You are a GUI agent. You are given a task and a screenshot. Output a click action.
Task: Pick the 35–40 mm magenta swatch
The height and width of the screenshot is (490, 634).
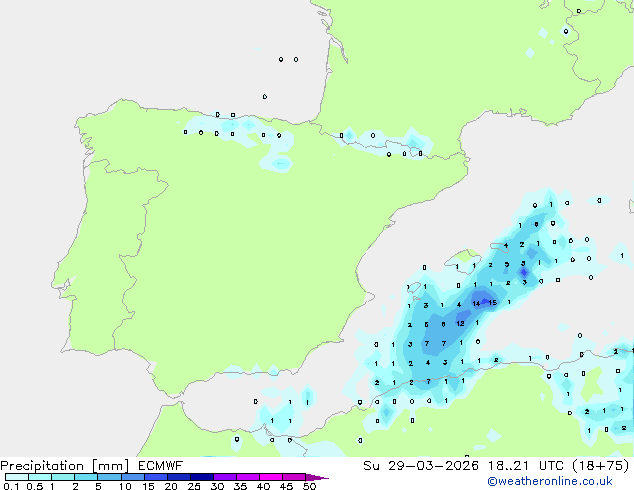click(247, 477)
